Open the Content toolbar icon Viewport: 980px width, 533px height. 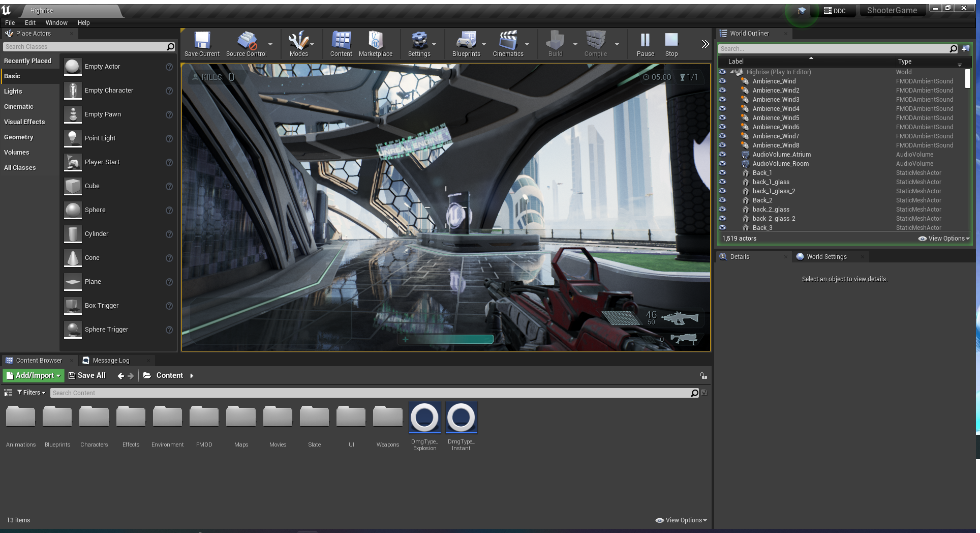341,40
